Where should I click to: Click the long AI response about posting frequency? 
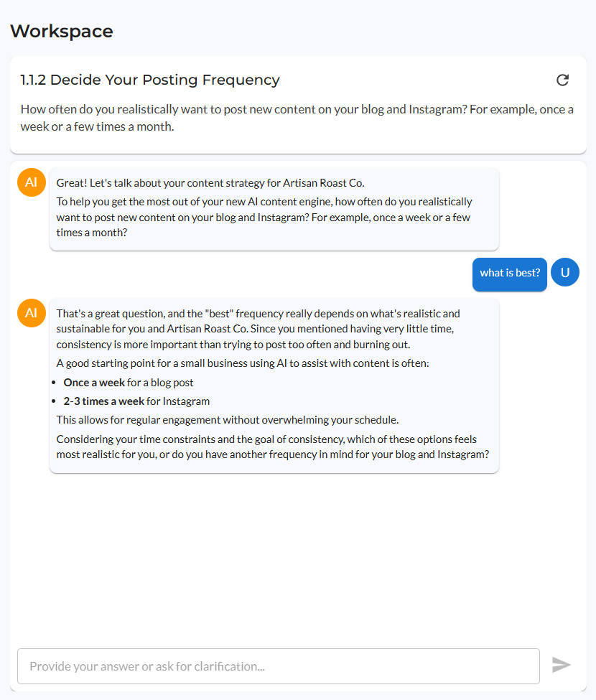tap(274, 386)
